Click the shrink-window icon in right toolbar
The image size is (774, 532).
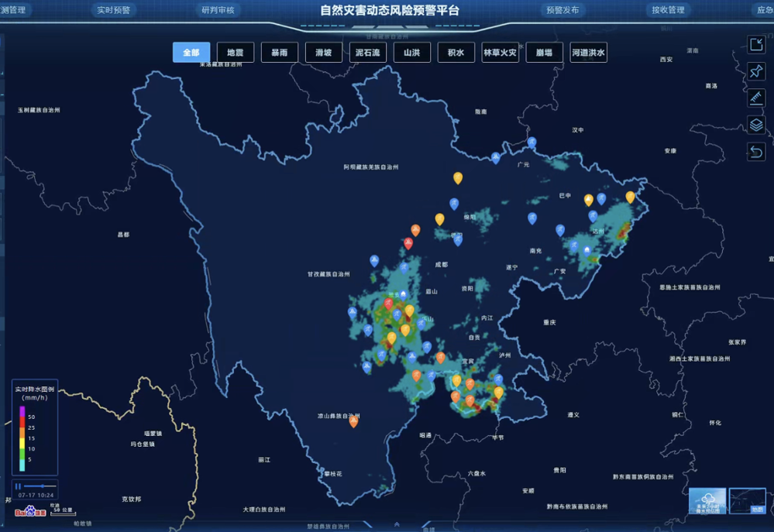756,45
